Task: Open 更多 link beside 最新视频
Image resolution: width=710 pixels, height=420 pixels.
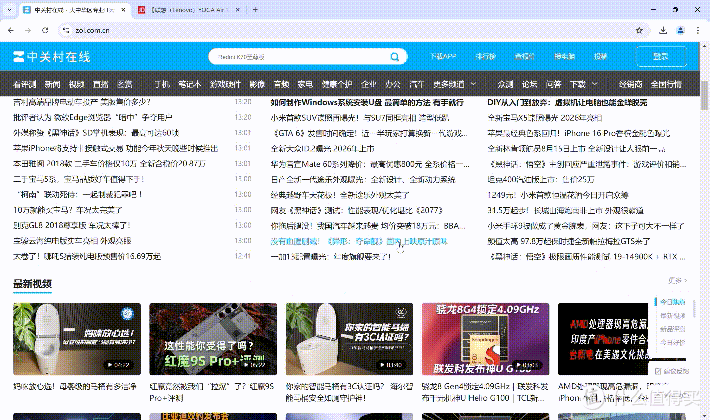Action: (x=677, y=281)
